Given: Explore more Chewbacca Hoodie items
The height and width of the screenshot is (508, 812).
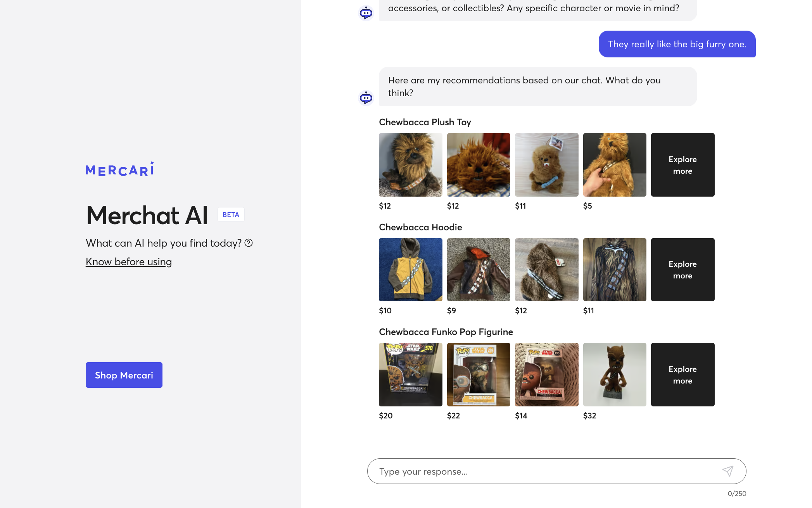Looking at the screenshot, I should click(682, 270).
